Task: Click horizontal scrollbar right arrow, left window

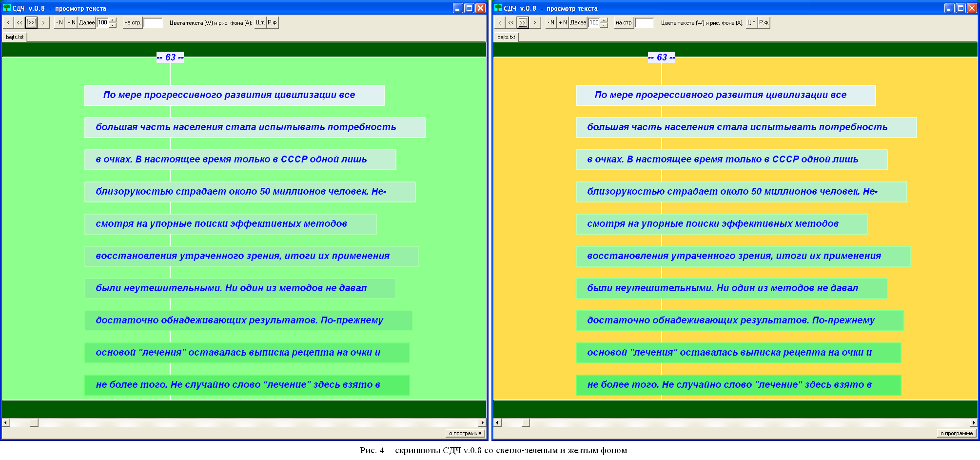Action: click(x=482, y=422)
